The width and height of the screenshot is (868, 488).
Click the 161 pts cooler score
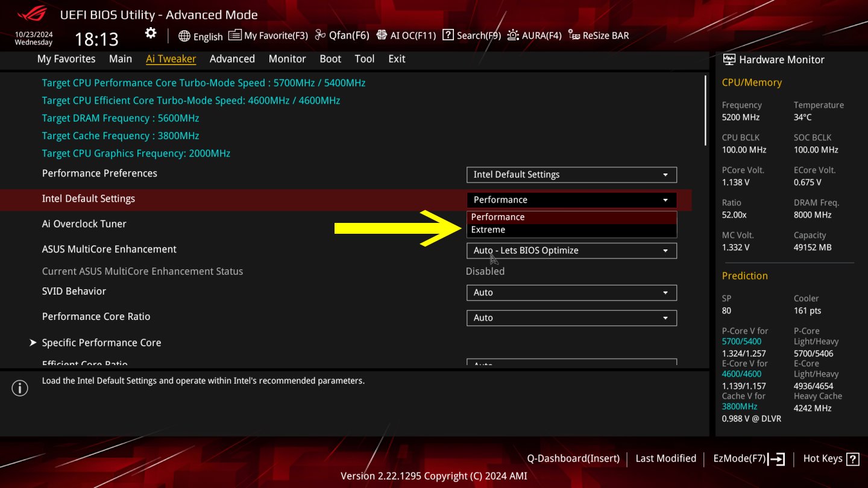(808, 311)
